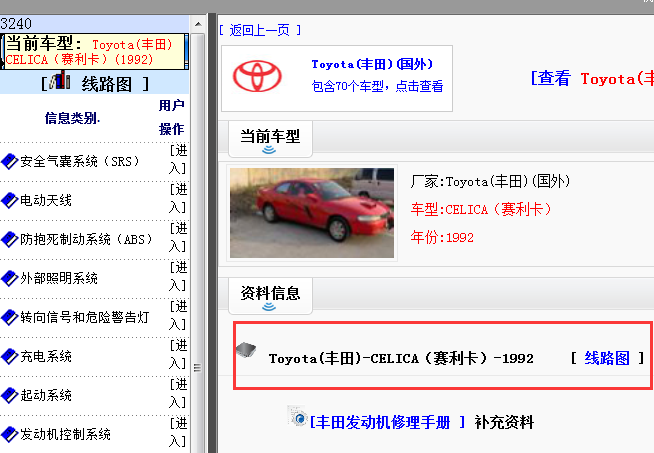Enter 防抱死制动系统（ABS） via 进入
The image size is (654, 453).
(x=178, y=237)
